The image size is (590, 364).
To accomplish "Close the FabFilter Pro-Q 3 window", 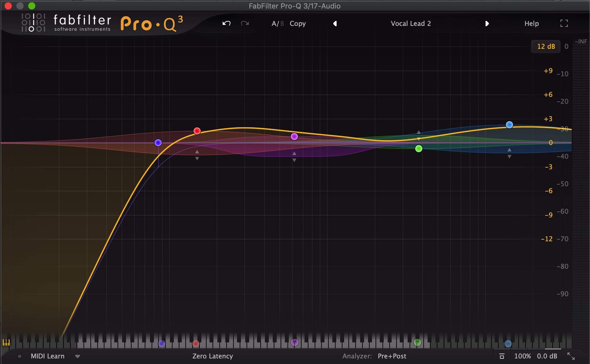I will [x=8, y=6].
